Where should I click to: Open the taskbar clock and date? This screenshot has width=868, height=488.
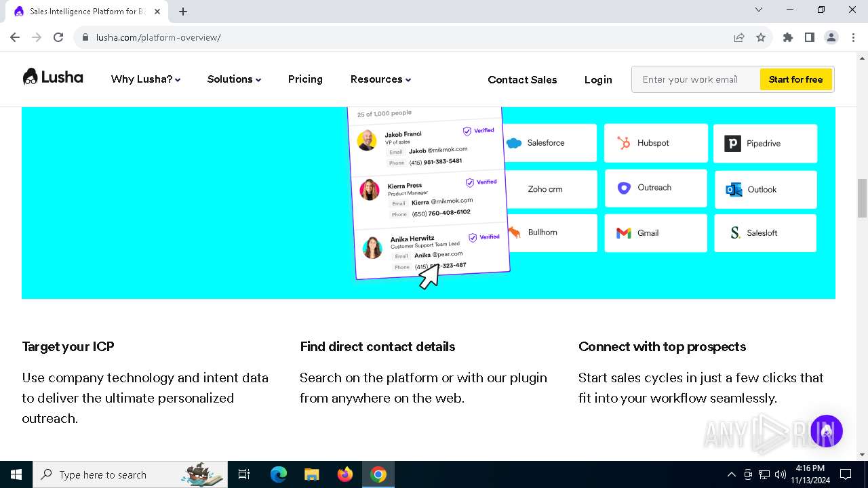click(x=810, y=474)
